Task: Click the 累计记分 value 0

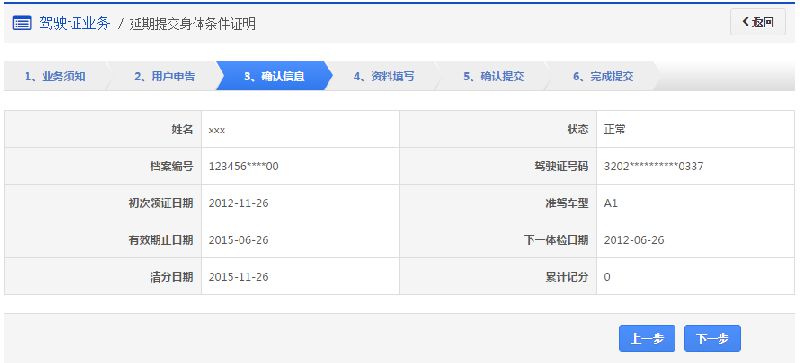Action: [x=607, y=277]
